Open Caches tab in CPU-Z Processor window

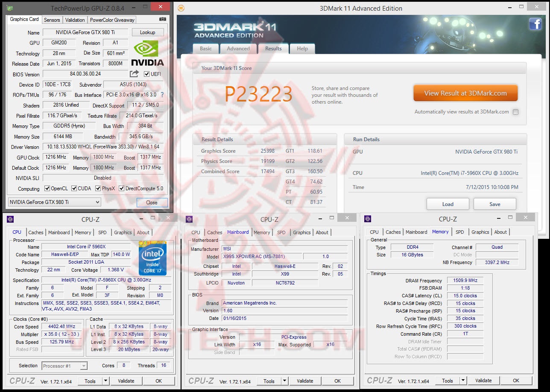pos(36,232)
